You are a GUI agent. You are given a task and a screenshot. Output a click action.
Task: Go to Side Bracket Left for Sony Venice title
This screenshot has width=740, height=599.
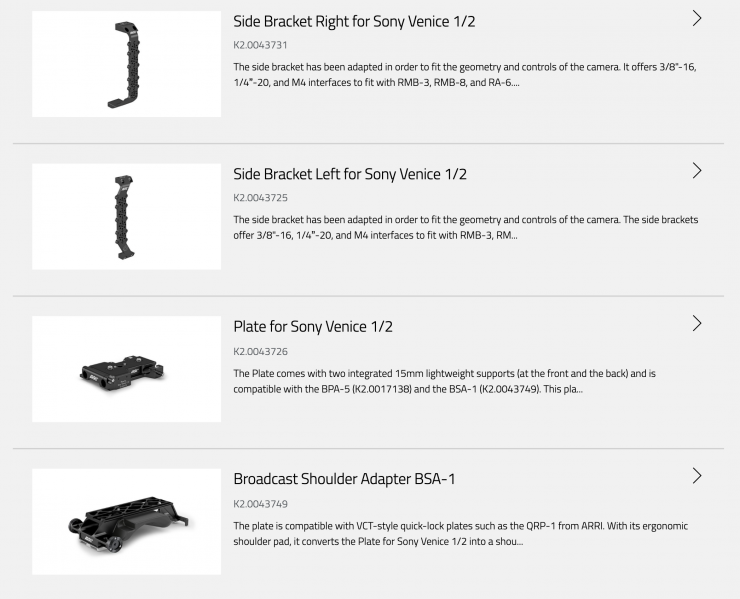[350, 174]
